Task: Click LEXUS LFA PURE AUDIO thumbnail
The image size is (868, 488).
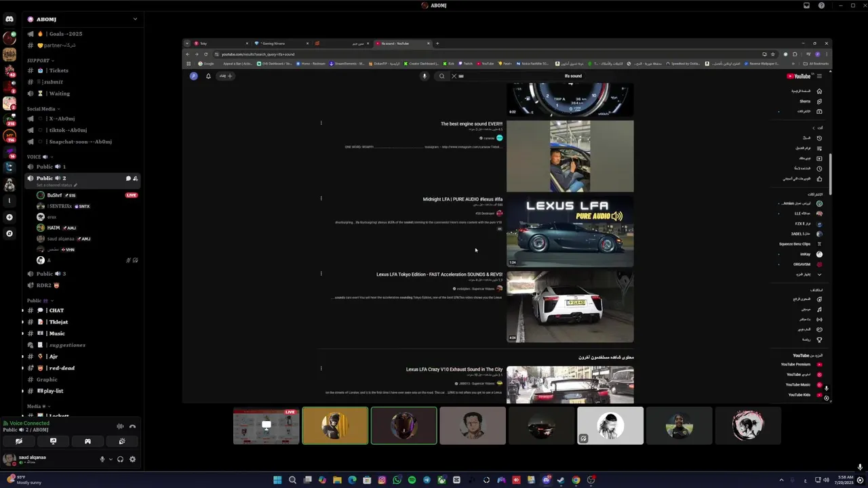Action: [570, 231]
